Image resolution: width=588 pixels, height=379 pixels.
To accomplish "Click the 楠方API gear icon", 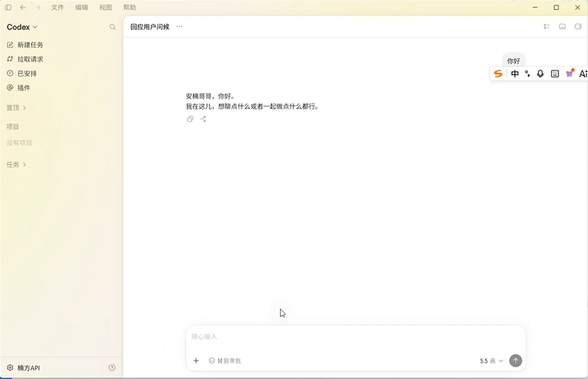I will (x=10, y=368).
